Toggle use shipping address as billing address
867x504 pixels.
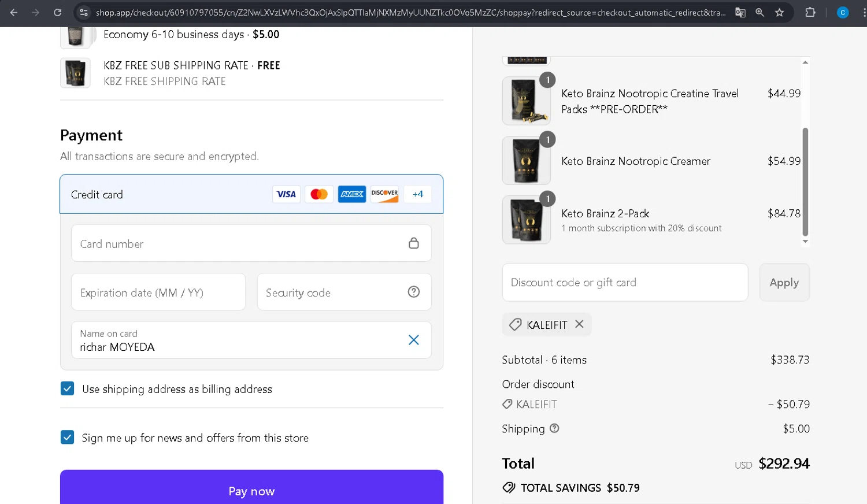coord(68,388)
